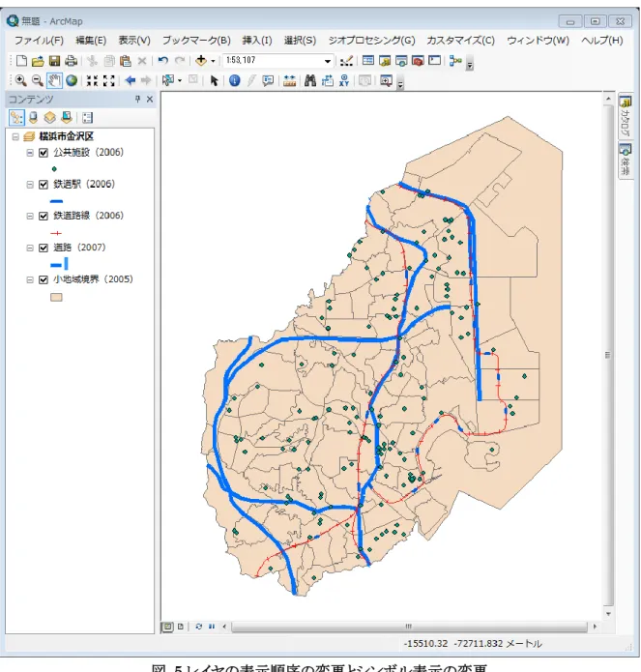Open the map scale dropdown
641x672 pixels.
point(328,61)
